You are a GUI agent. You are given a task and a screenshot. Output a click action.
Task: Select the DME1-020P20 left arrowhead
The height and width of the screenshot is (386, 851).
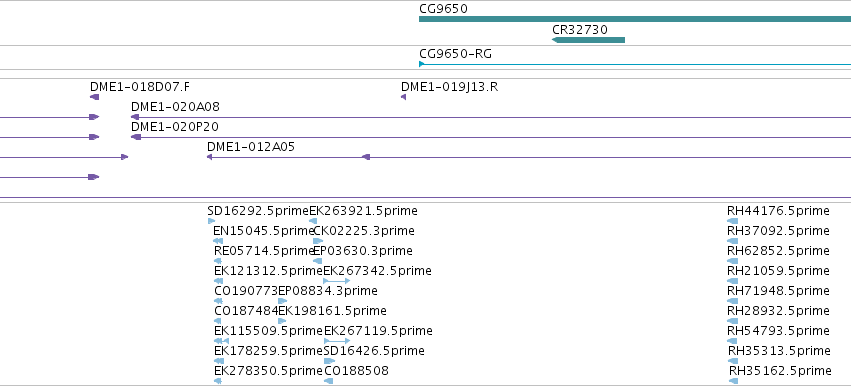tap(136, 137)
